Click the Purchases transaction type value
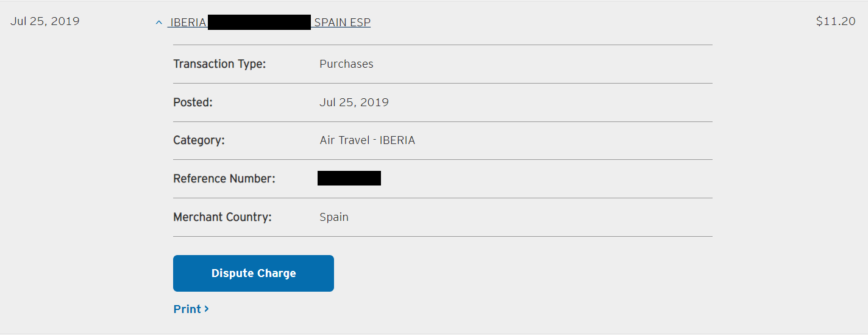The width and height of the screenshot is (868, 335). 346,64
